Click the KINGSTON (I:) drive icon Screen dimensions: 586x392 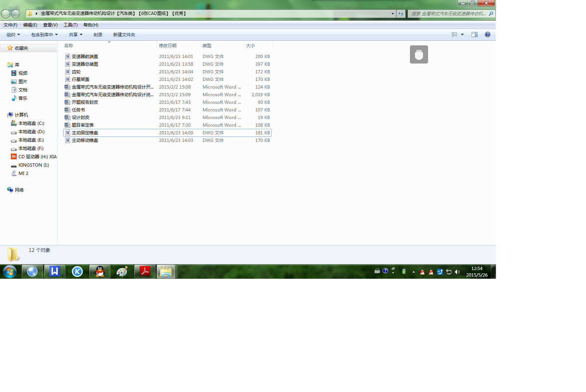[14, 165]
